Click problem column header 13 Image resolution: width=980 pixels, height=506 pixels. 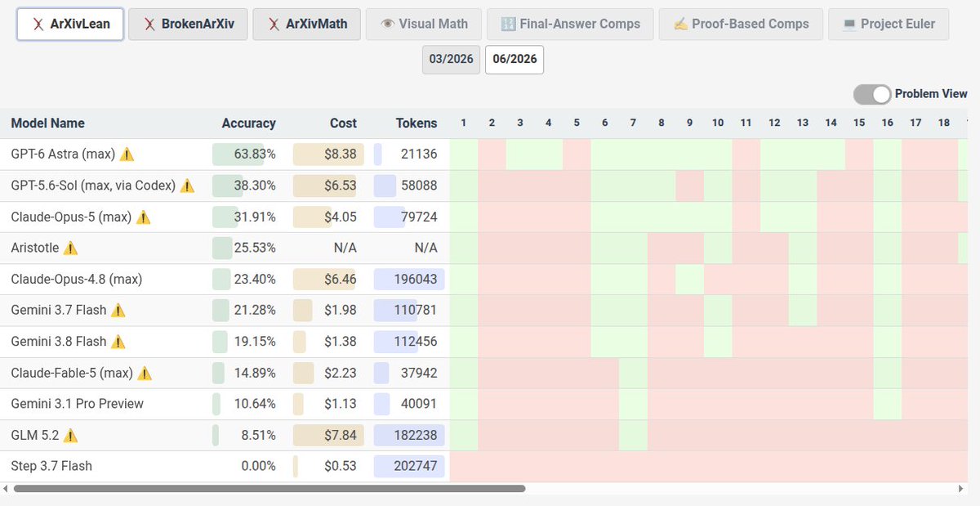coord(803,123)
